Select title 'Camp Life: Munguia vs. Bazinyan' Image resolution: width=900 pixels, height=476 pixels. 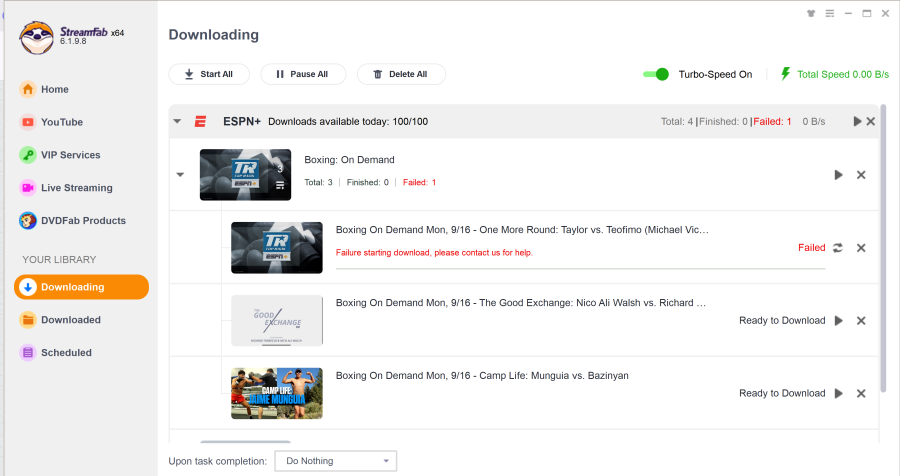482,376
